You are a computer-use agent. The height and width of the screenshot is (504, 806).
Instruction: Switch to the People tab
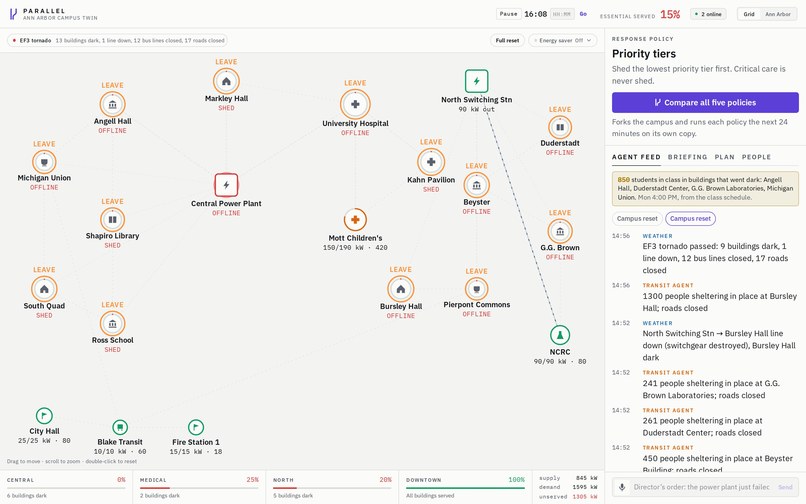[x=756, y=157]
